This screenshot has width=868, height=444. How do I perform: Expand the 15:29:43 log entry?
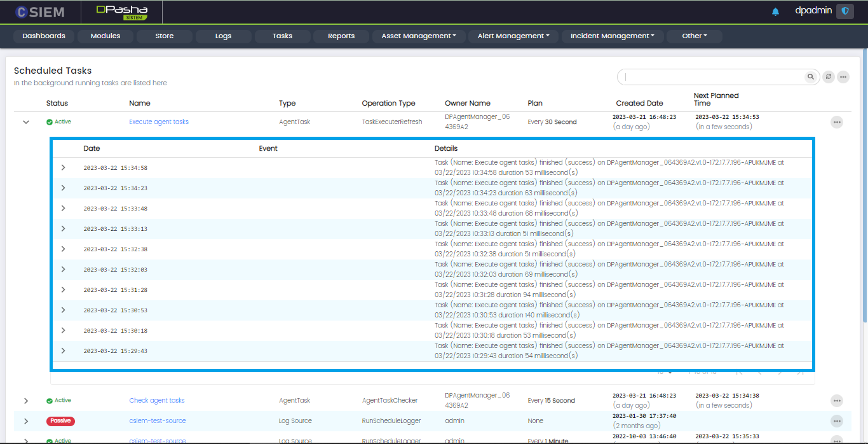tap(63, 351)
